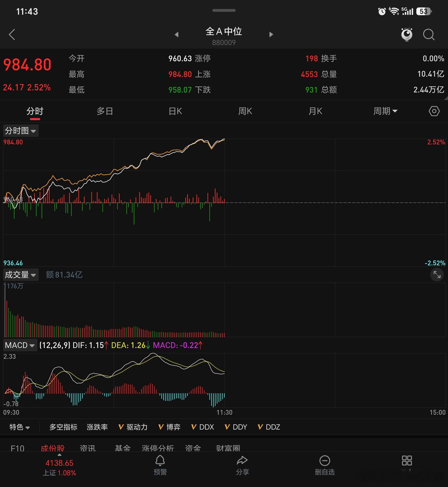Open the 资金 tab
Screen dimensions: 448x487
pos(193,448)
